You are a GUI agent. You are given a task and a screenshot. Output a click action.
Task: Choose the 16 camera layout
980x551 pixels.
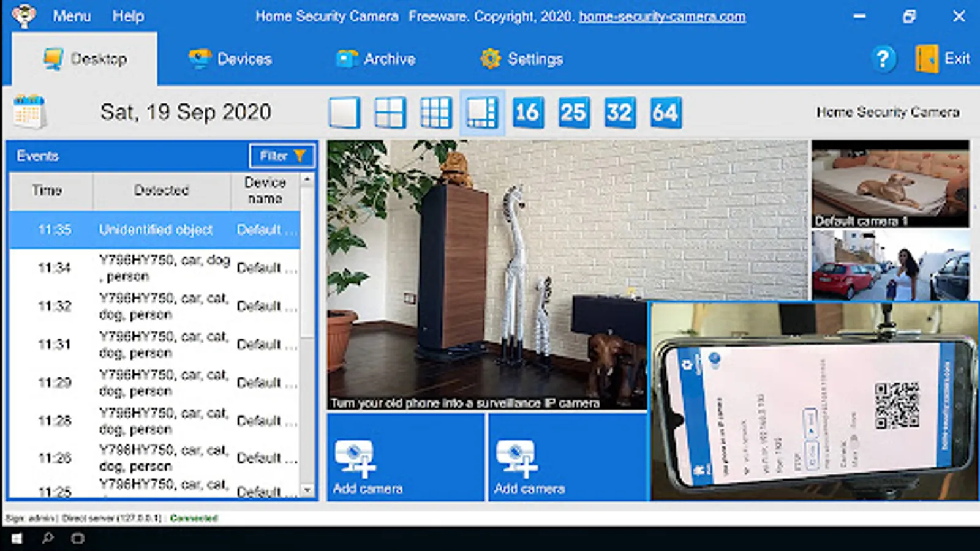[x=527, y=113]
